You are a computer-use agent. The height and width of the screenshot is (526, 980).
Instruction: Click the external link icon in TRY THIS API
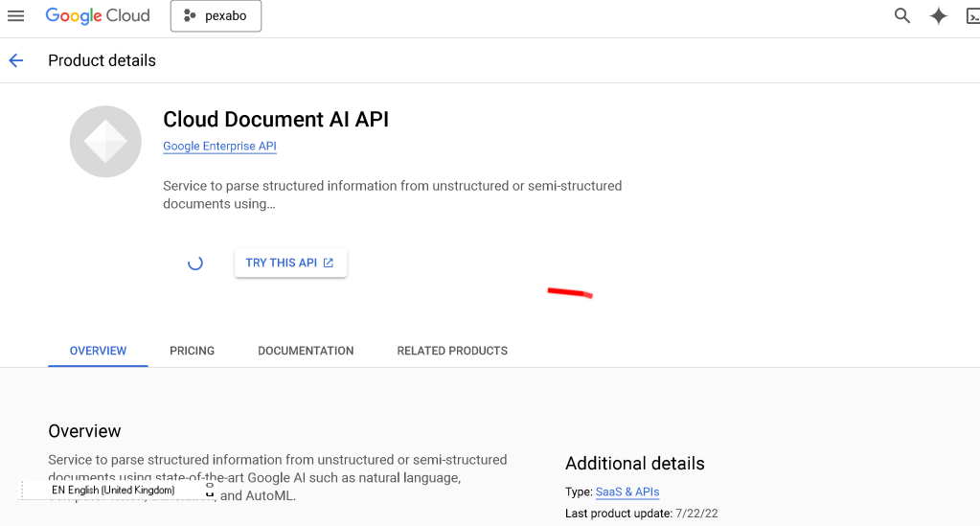329,263
